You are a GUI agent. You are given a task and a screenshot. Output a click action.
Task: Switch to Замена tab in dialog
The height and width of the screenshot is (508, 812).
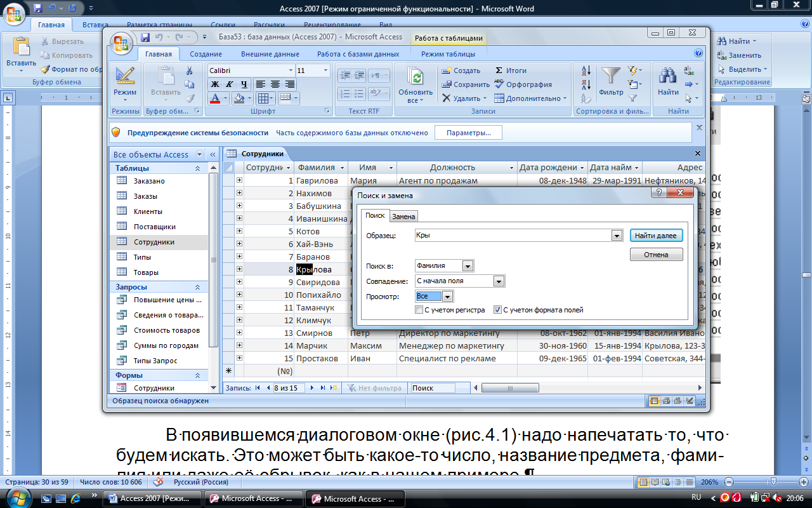pyautogui.click(x=403, y=217)
